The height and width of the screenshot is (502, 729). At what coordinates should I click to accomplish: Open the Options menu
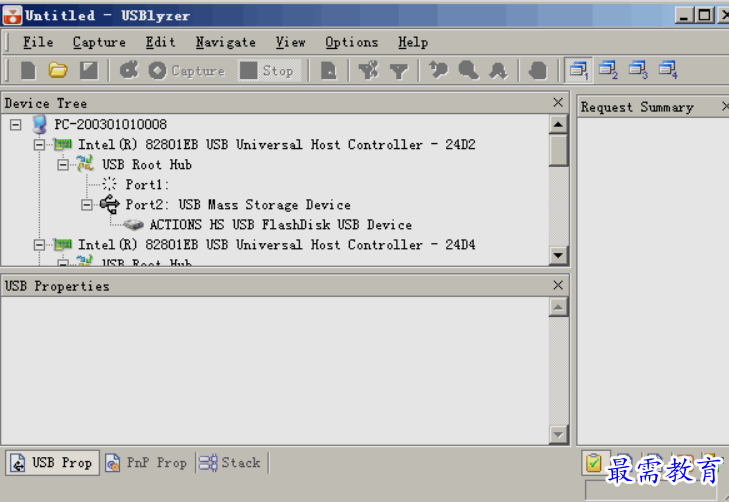351,42
